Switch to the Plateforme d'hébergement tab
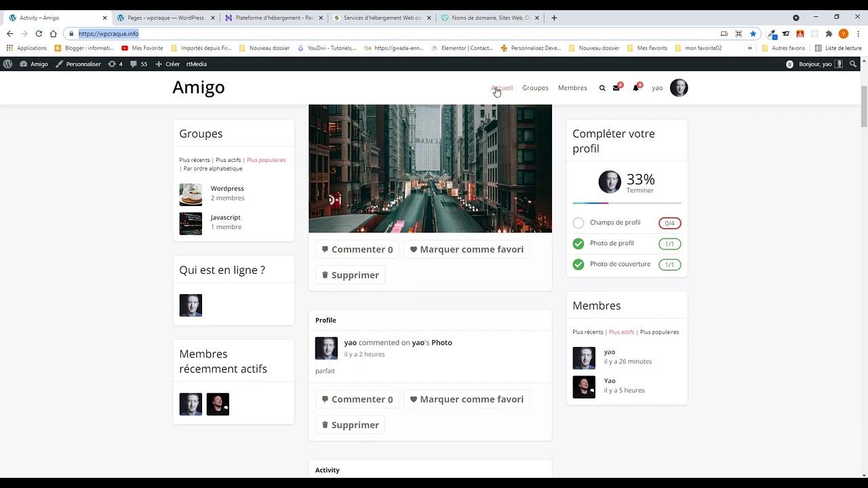Viewport: 868px width, 488px height. [274, 18]
